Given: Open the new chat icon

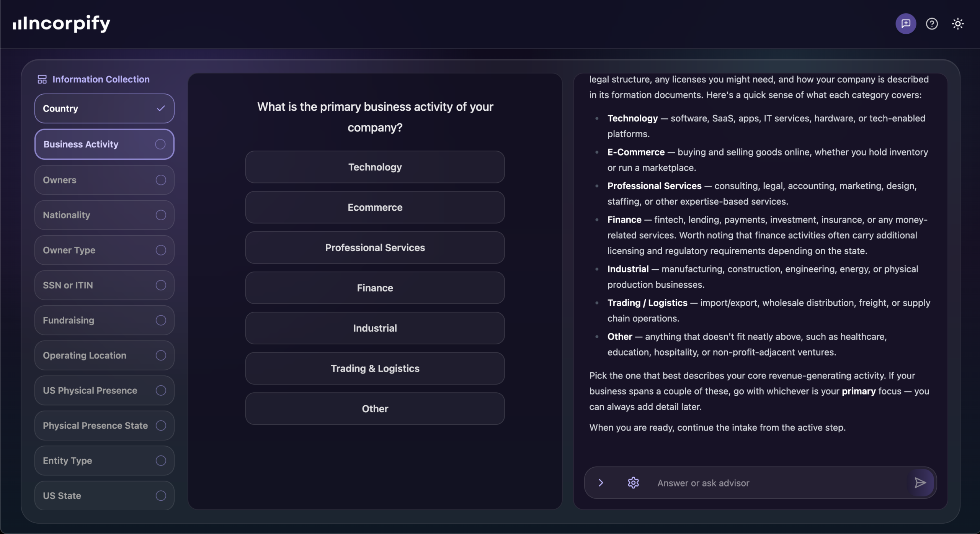Looking at the screenshot, I should (x=905, y=24).
